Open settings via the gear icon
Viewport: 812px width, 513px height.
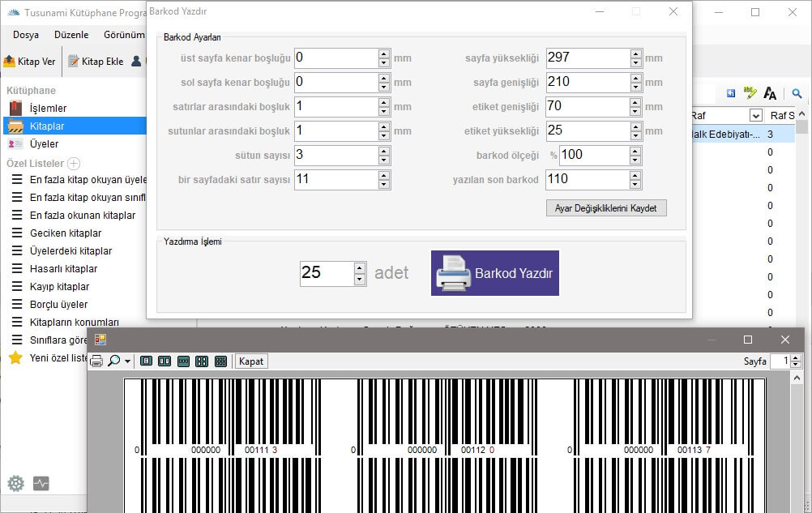pos(15,484)
